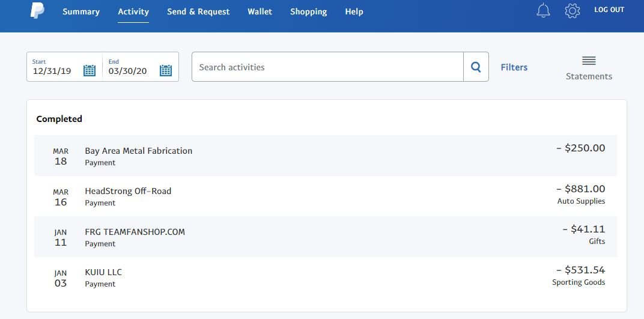Click the - $531.54 amount
The height and width of the screenshot is (319, 644).
point(581,270)
